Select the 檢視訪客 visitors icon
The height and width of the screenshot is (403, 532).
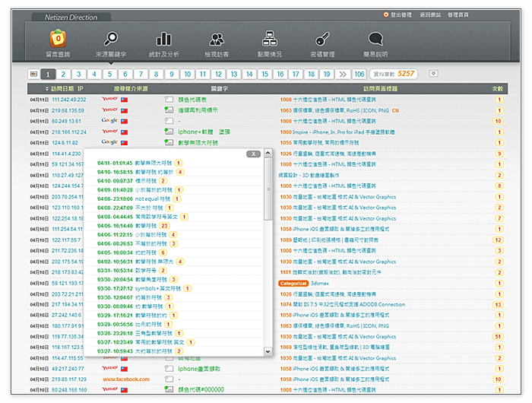(x=217, y=40)
